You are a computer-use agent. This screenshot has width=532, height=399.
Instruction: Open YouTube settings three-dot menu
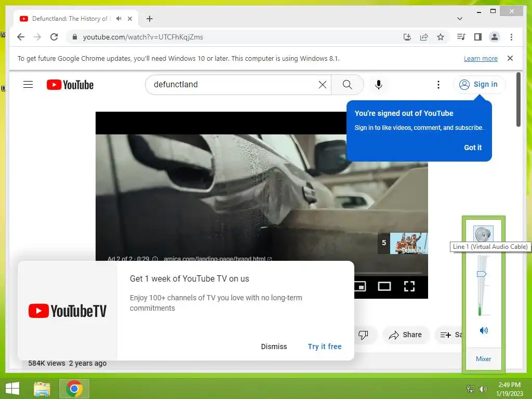438,85
